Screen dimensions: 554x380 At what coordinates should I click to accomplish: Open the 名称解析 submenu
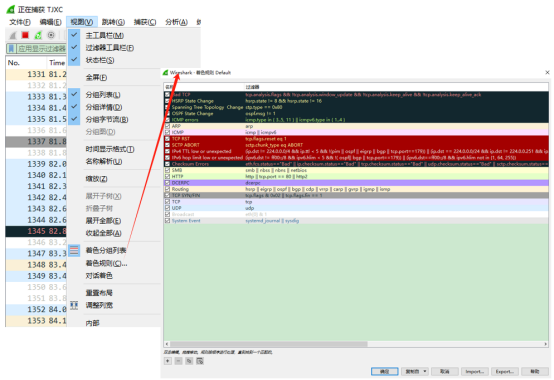(104, 161)
